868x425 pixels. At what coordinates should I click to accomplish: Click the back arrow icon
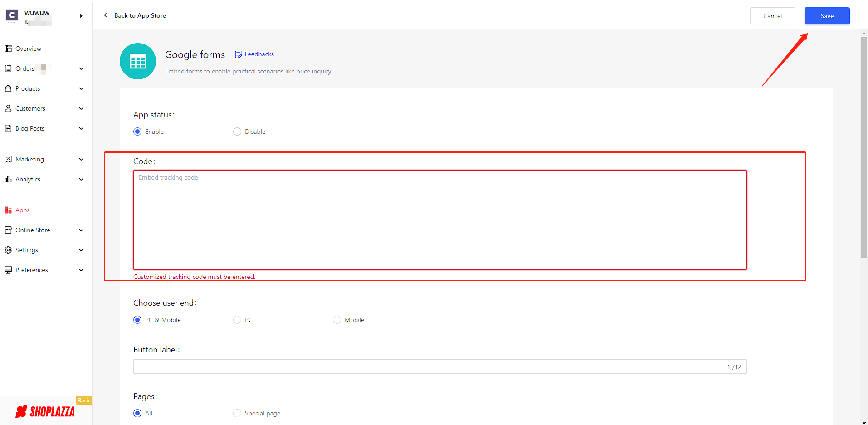[107, 15]
